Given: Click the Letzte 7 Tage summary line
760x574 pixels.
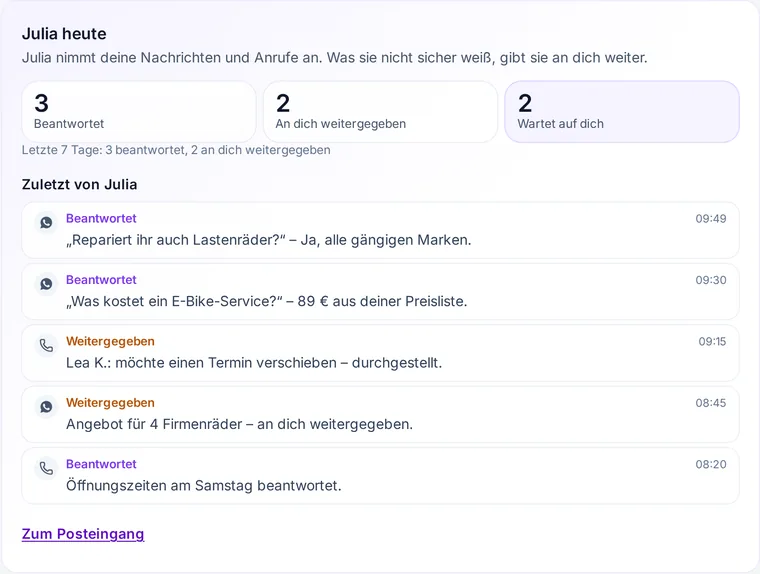Looking at the screenshot, I should [176, 150].
